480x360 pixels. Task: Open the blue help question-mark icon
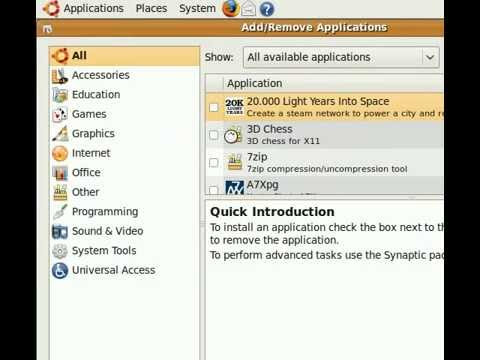[267, 9]
